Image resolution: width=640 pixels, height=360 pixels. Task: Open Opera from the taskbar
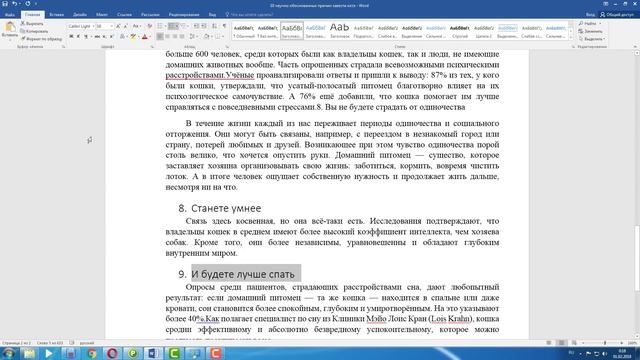click(x=112, y=353)
